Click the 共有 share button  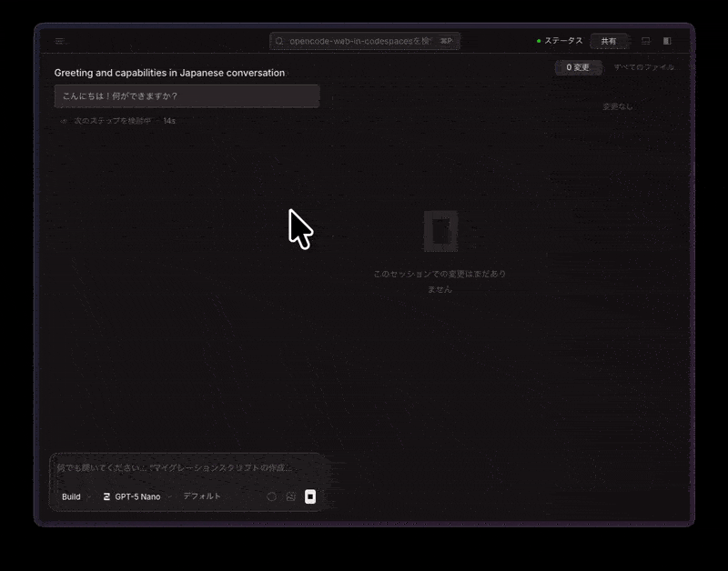(610, 40)
